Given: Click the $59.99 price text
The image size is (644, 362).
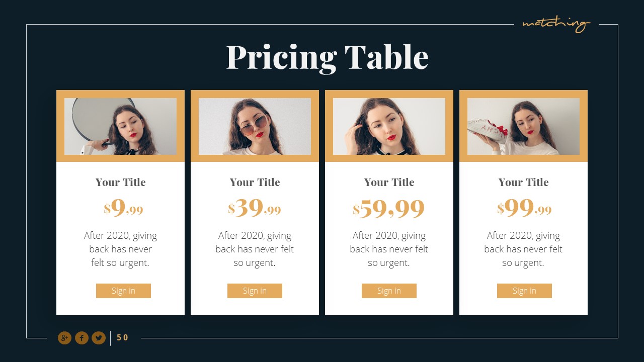Looking at the screenshot, I should pyautogui.click(x=389, y=208).
